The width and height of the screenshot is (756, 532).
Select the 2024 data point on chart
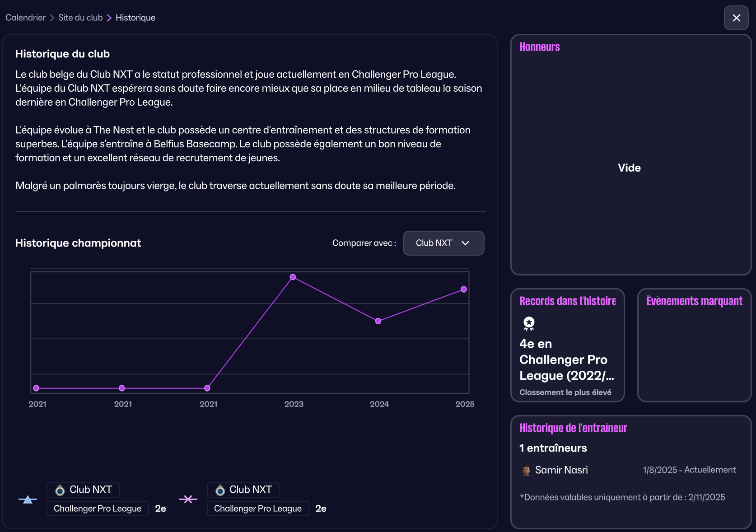point(378,321)
